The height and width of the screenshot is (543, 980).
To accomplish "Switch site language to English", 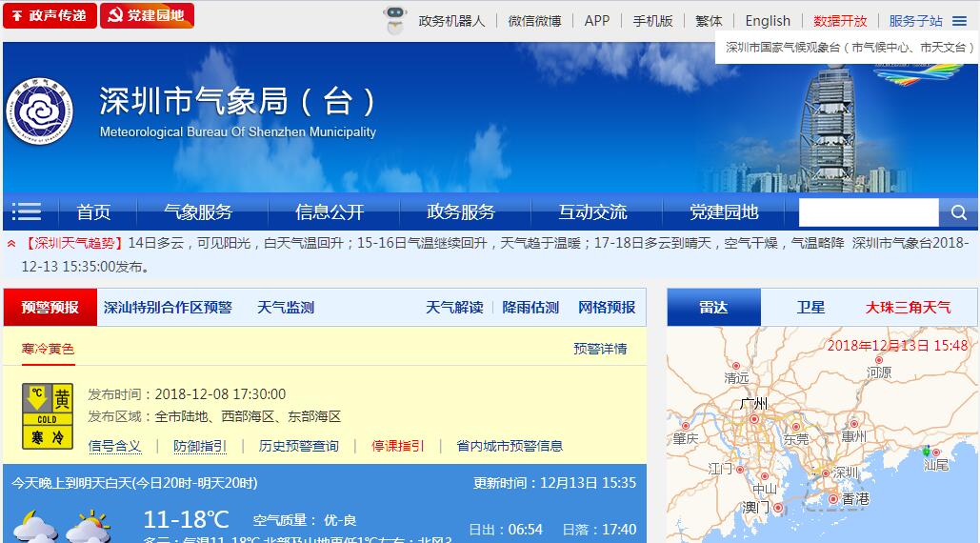I will (768, 21).
